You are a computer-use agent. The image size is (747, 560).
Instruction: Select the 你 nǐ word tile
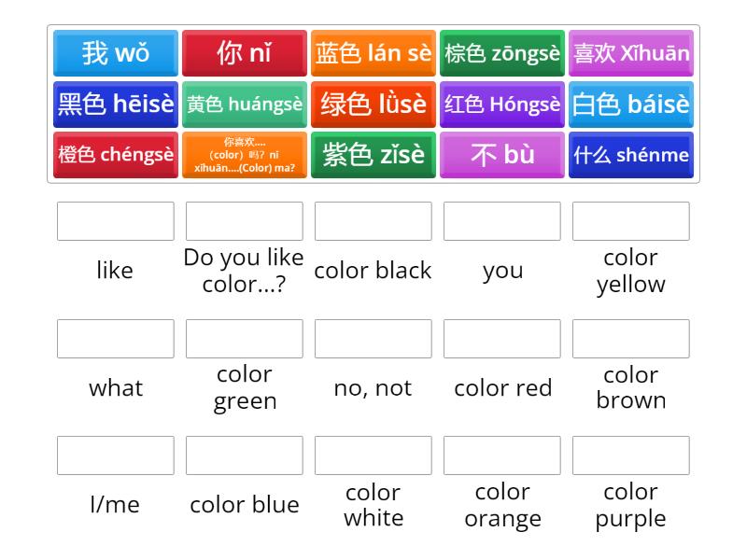[245, 54]
